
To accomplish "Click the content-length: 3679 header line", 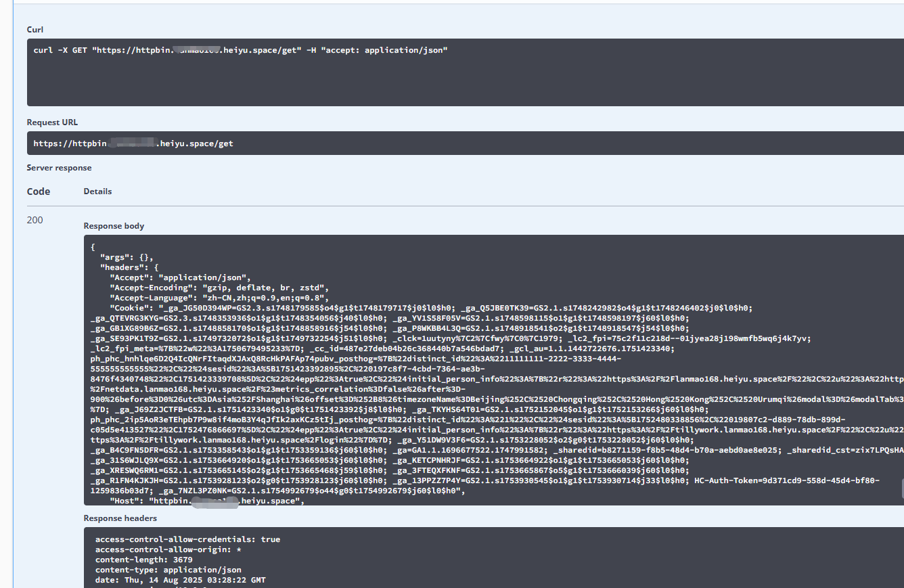I will coord(144,560).
